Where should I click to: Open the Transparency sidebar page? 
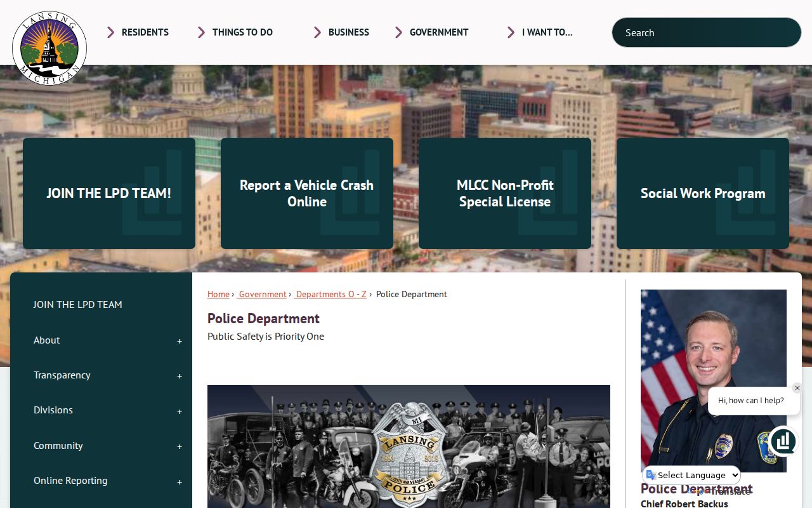click(62, 375)
